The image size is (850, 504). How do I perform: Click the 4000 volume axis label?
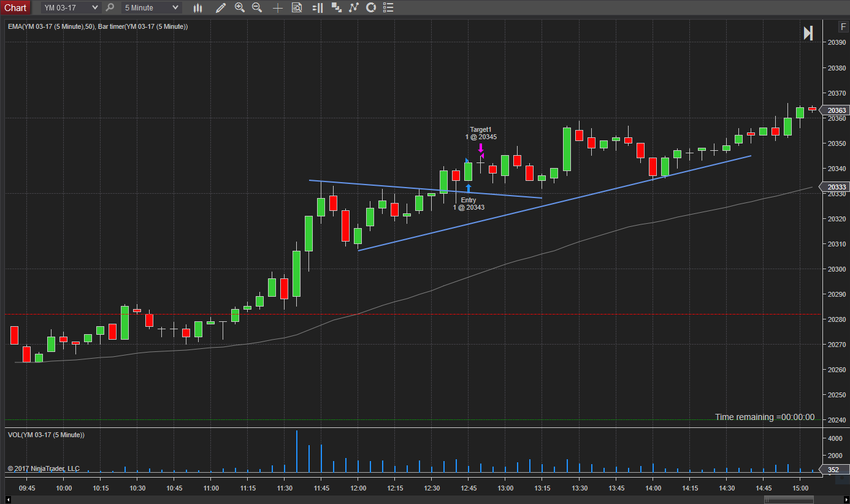pos(835,439)
